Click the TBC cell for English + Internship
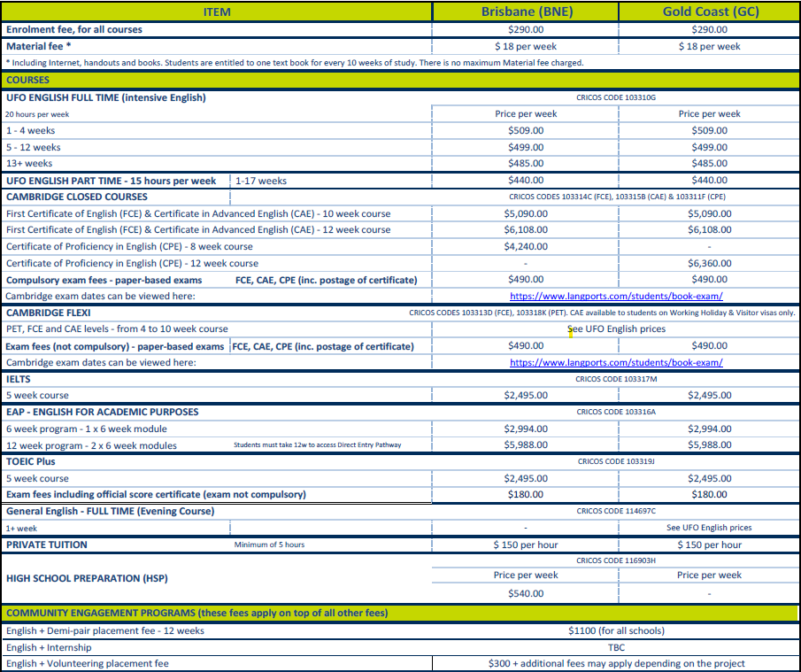801x672 pixels. pos(616,647)
